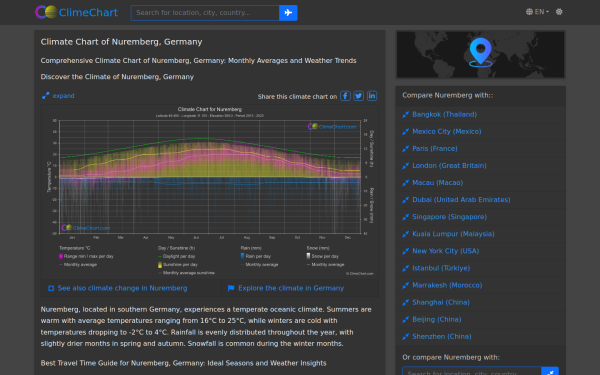Open the ClimeChart home logo
Viewport: 600px width, 375px height.
click(x=76, y=12)
